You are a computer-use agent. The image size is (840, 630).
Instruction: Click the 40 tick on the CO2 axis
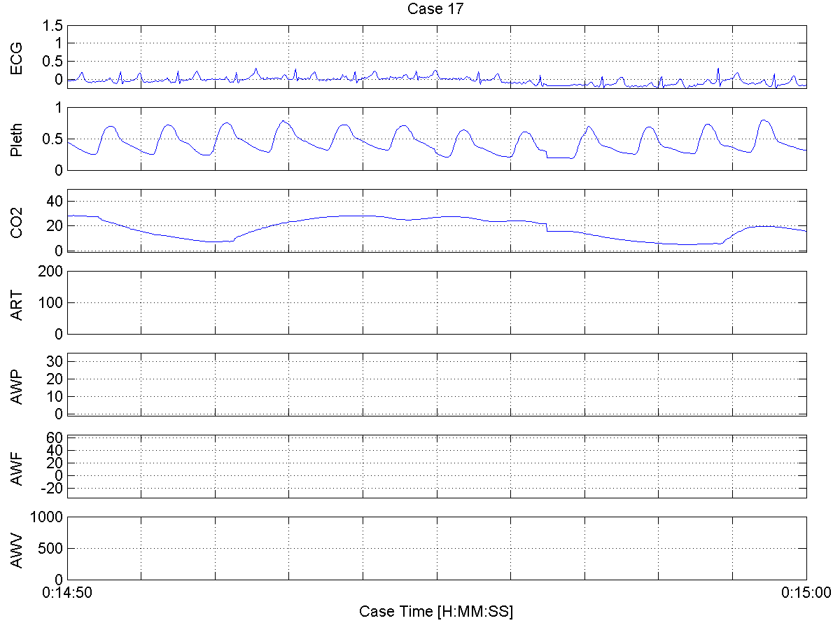tap(55, 201)
